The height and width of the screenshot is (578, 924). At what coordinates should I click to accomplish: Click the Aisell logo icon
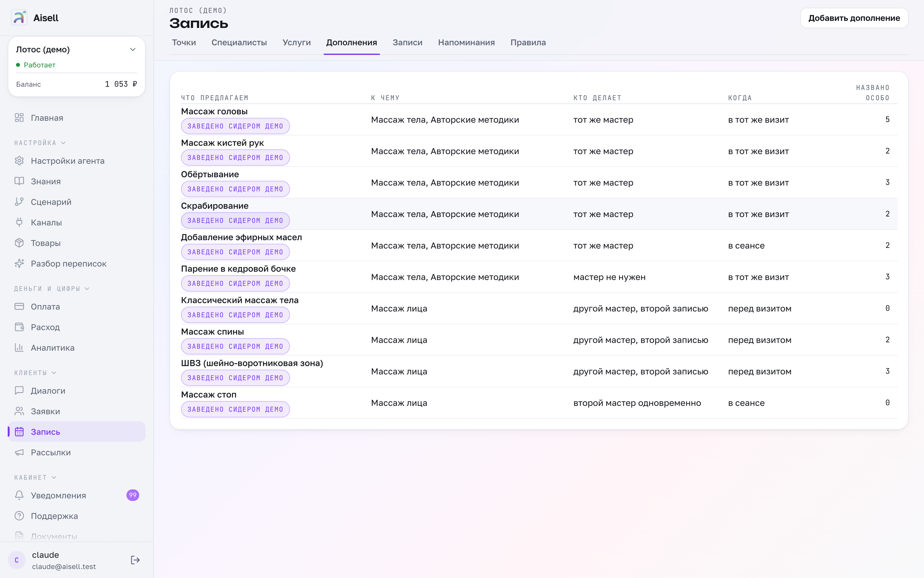pos(19,18)
